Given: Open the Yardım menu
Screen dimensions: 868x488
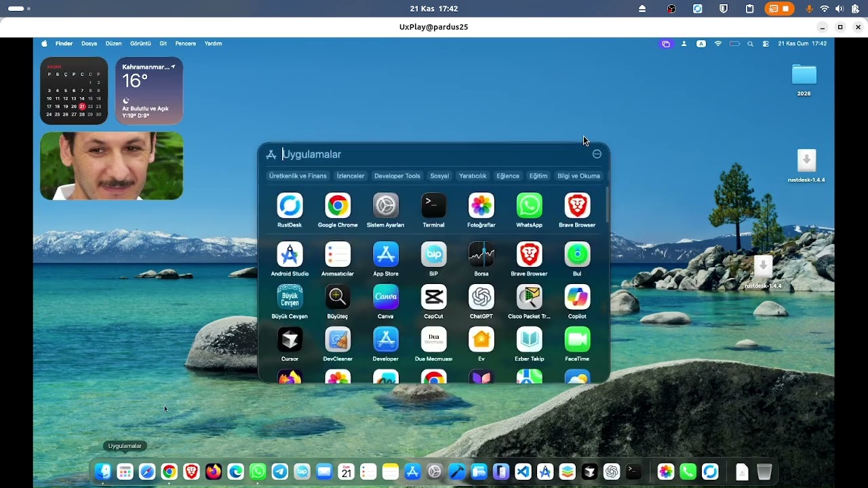Looking at the screenshot, I should pos(214,43).
